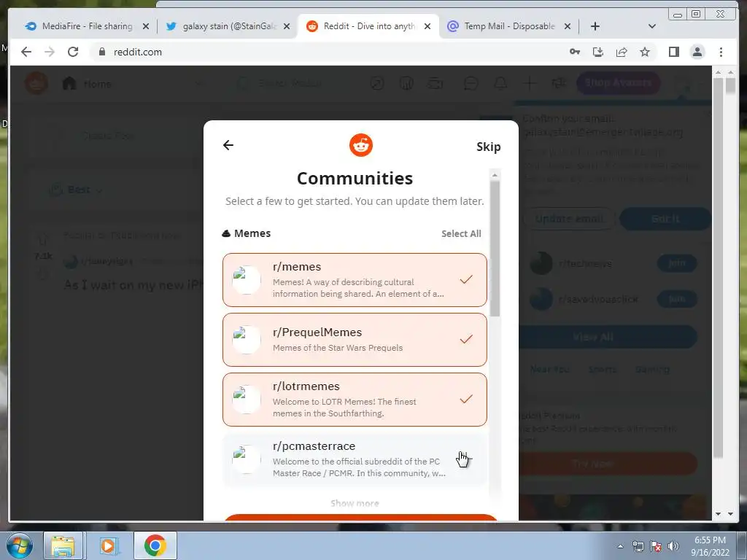Click the r/pcmasterrace community avatar
The image size is (747, 560).
(x=247, y=459)
